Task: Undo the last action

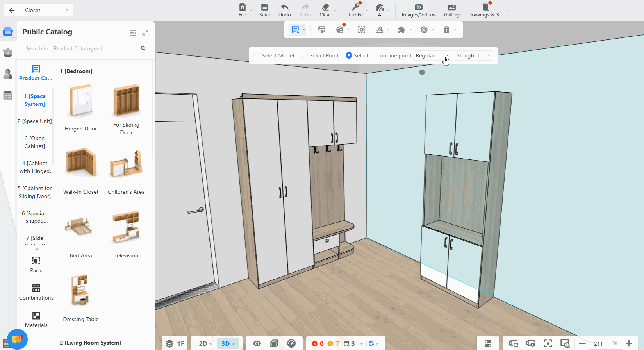Action: (285, 10)
